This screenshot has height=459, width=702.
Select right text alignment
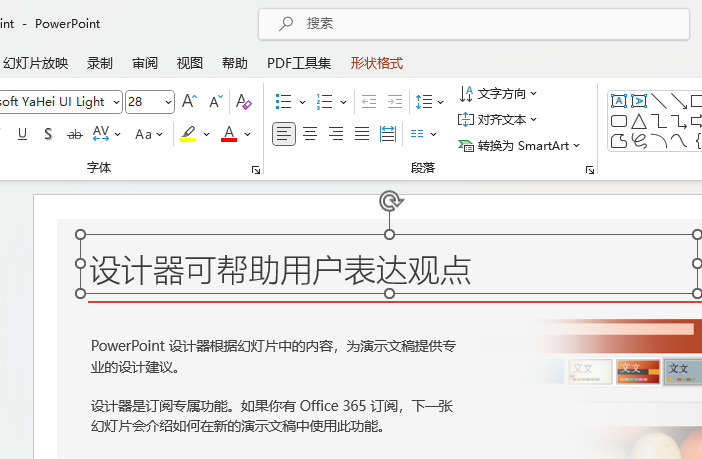(336, 134)
